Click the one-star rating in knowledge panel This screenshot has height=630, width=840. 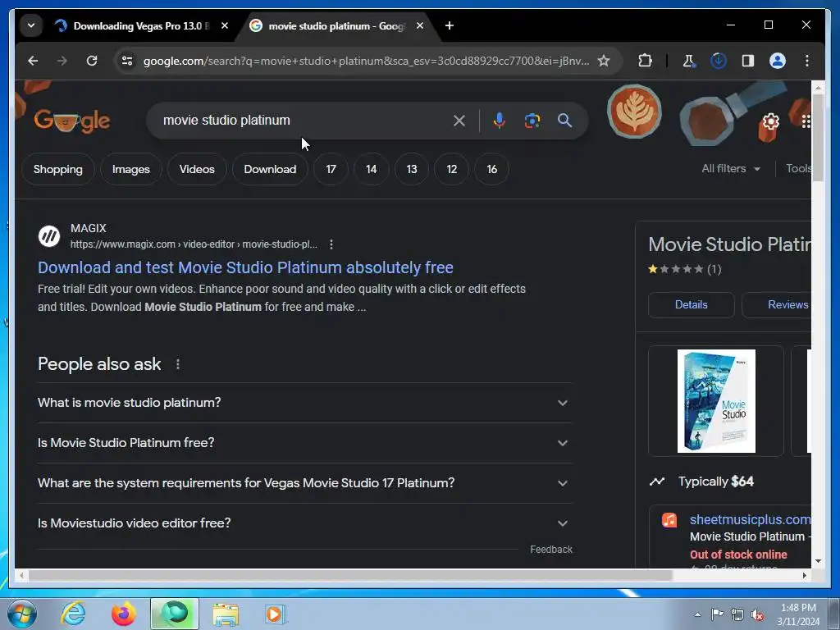(676, 269)
